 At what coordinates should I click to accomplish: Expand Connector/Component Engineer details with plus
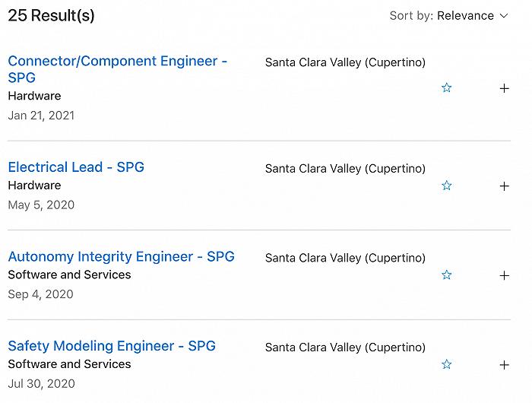click(504, 88)
